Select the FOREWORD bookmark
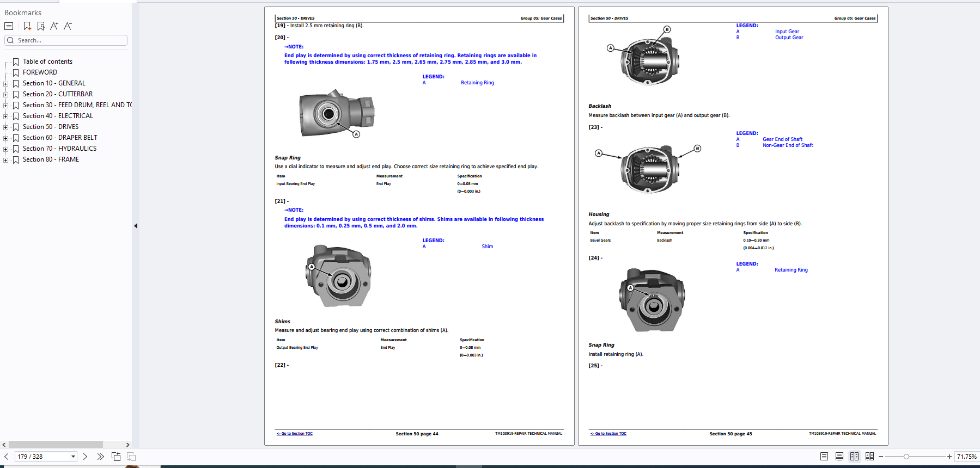 coord(40,72)
